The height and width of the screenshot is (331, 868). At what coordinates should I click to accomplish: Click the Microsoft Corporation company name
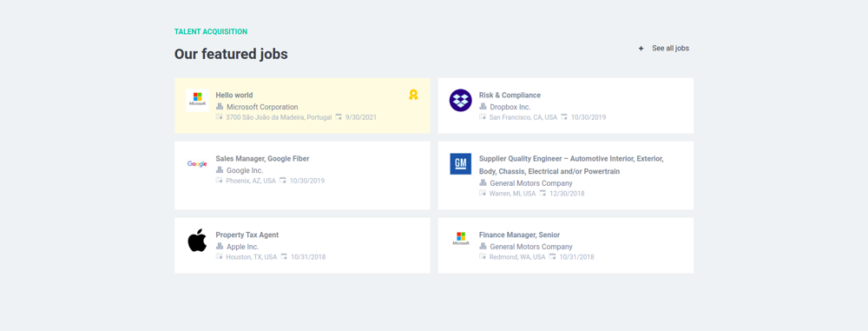point(262,107)
